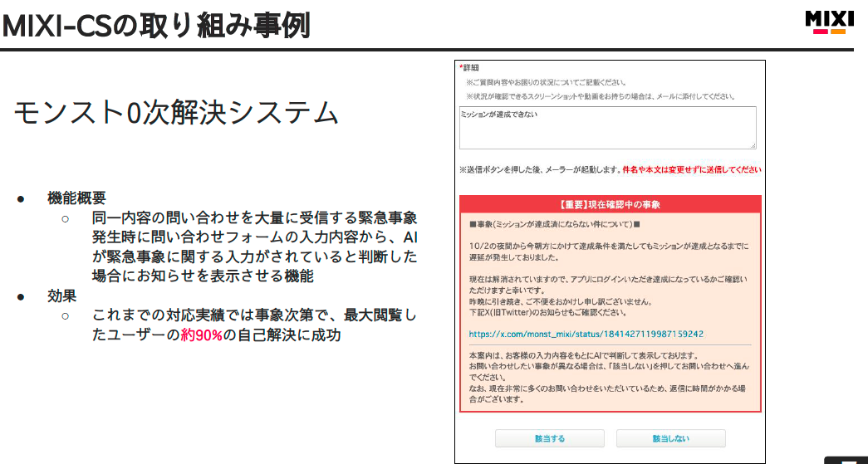Image resolution: width=868 pixels, height=464 pixels.
Task: Click the text 場合にお知らせを表示させる機能
Action: point(203,276)
